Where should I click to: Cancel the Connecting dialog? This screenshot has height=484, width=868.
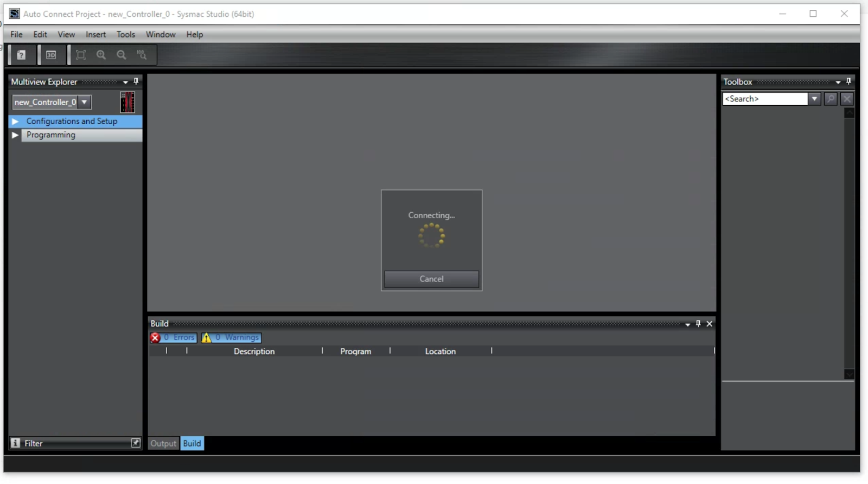click(431, 279)
